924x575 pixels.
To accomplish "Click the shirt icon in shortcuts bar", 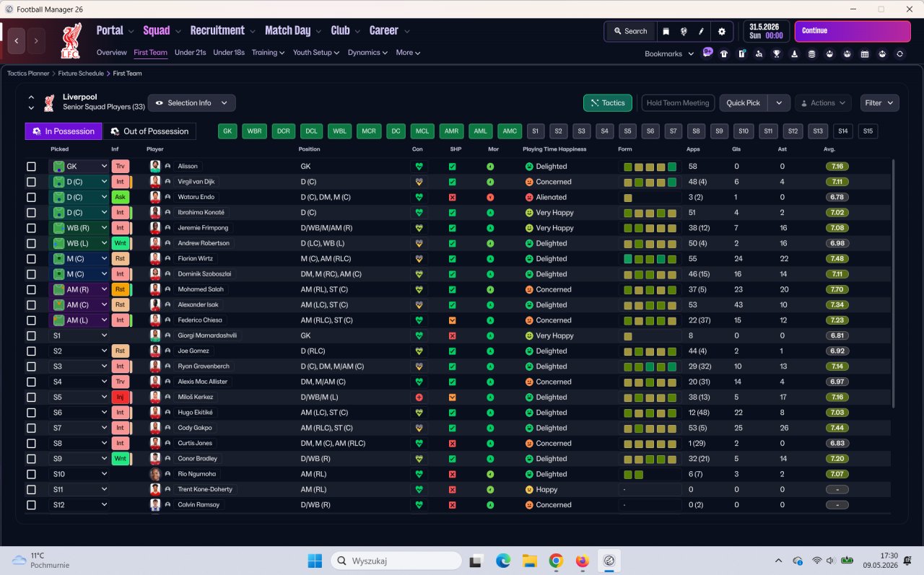I will tap(724, 53).
